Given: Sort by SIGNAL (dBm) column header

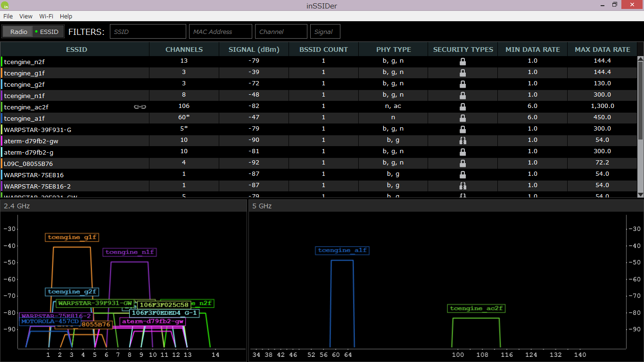Looking at the screenshot, I should pos(254,49).
